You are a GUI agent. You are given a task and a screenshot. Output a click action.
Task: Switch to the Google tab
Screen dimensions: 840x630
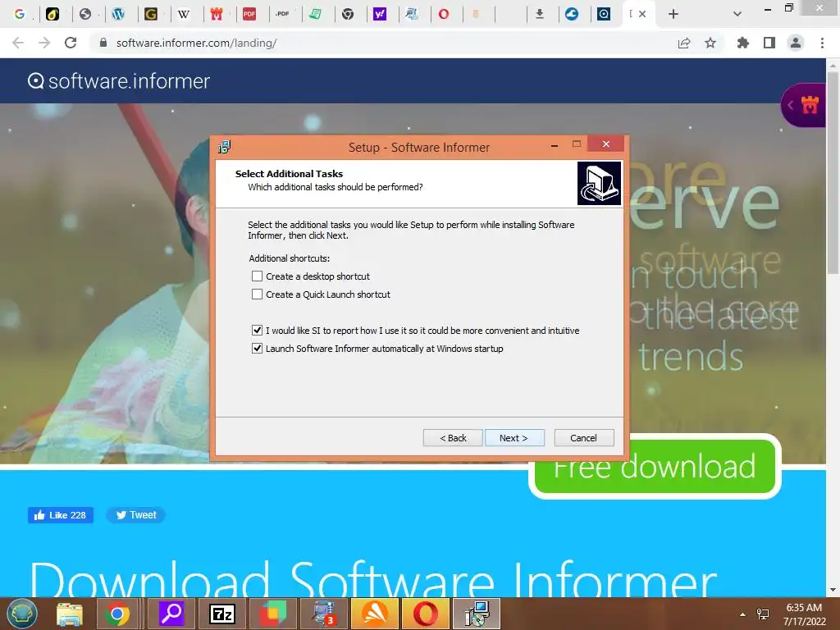click(20, 14)
